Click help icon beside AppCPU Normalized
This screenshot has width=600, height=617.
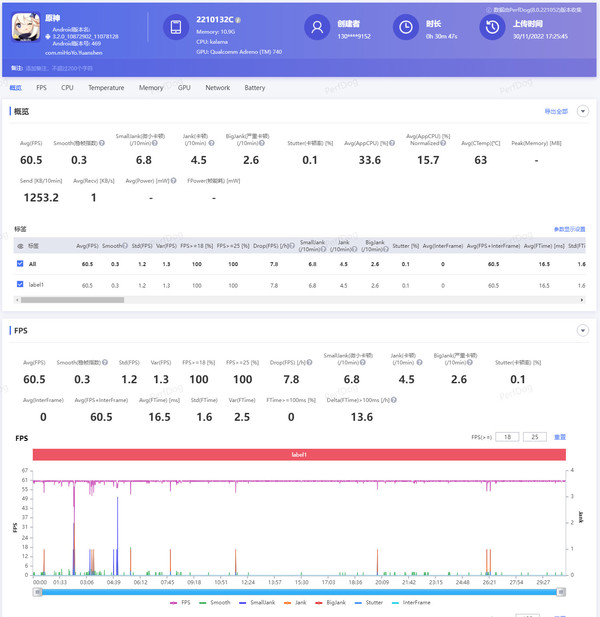443,143
